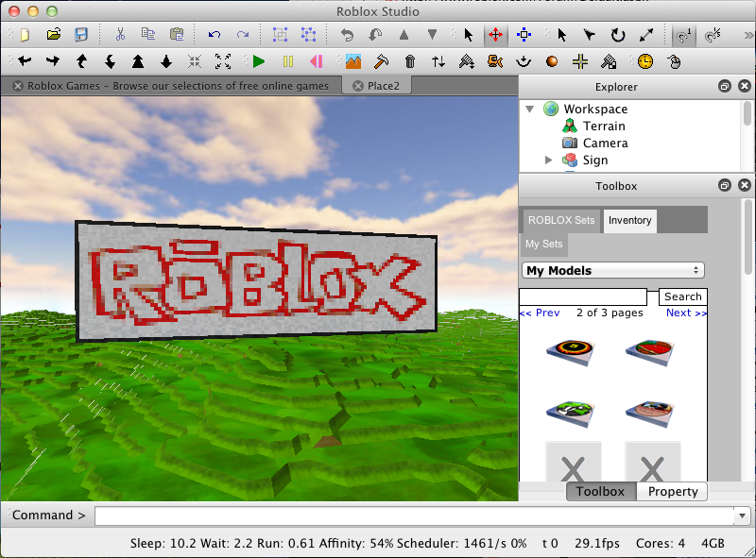This screenshot has height=558, width=756.
Task: Create a new file with the New icon
Action: tap(25, 35)
